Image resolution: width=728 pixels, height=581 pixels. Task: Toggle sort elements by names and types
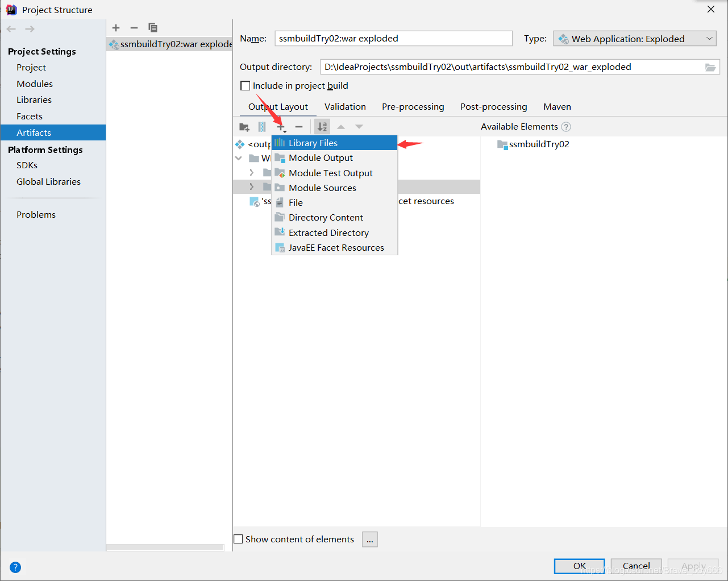(x=322, y=127)
